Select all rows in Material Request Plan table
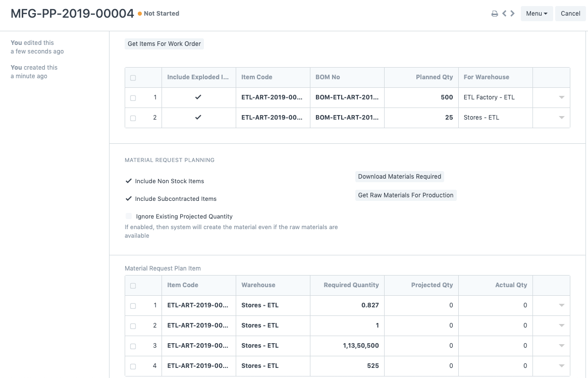The height and width of the screenshot is (378, 588). pyautogui.click(x=133, y=286)
